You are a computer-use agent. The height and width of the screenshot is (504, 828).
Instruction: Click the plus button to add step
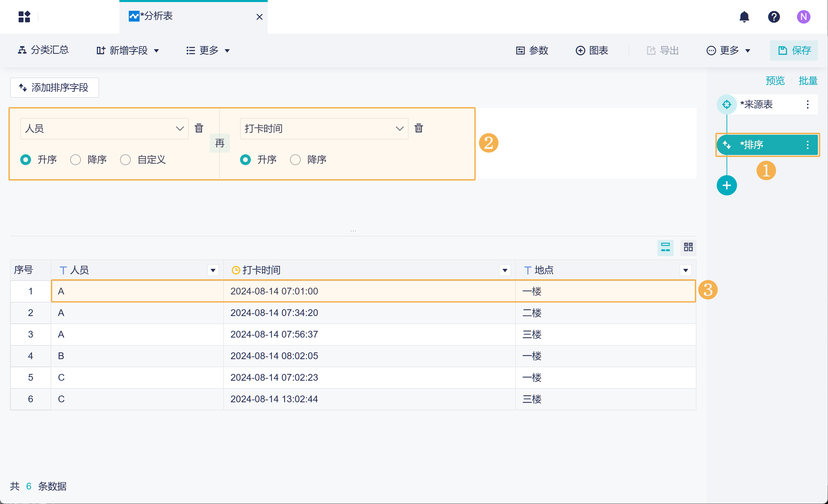tap(727, 185)
